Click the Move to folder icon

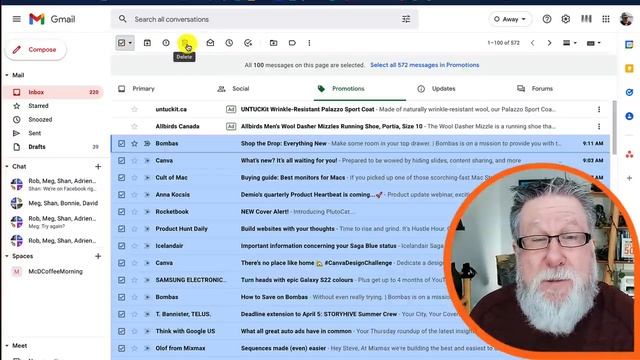(273, 43)
